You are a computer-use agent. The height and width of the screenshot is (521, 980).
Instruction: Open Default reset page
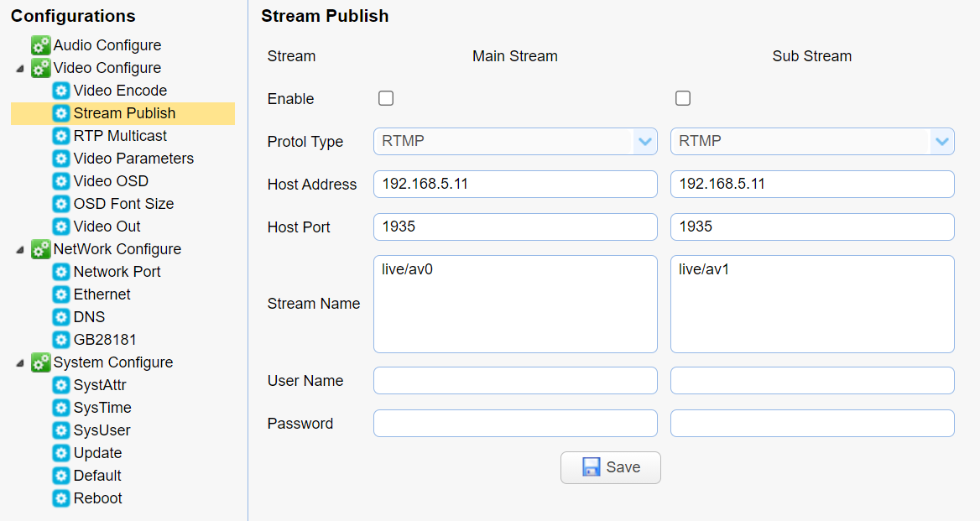96,476
